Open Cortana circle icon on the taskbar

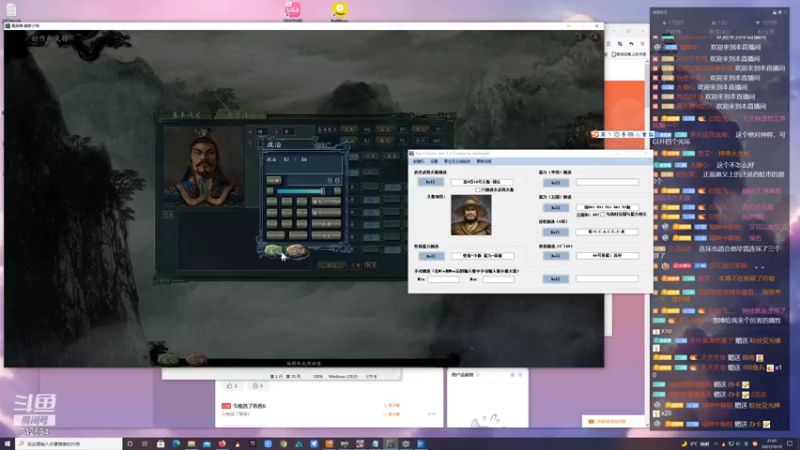pyautogui.click(x=130, y=444)
